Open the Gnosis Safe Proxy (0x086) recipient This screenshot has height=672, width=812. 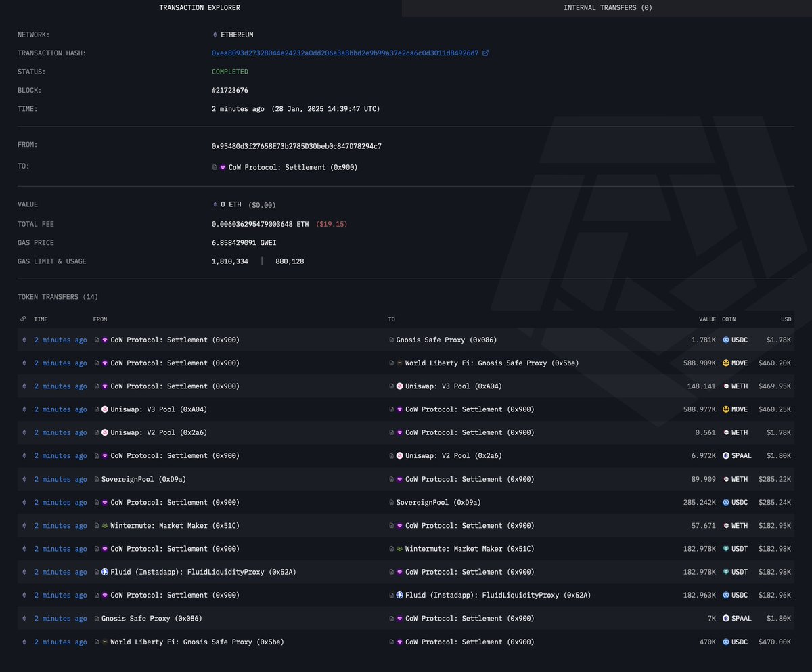click(446, 340)
